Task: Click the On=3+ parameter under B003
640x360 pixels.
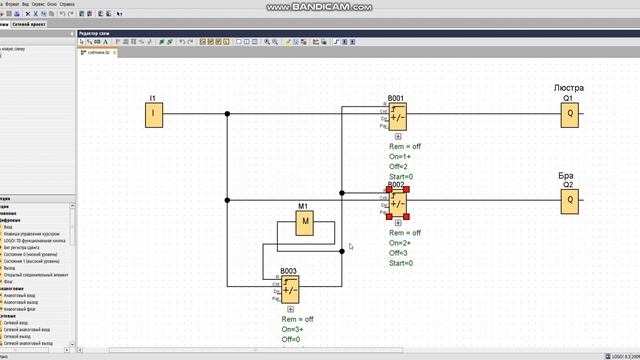Action: pos(292,329)
